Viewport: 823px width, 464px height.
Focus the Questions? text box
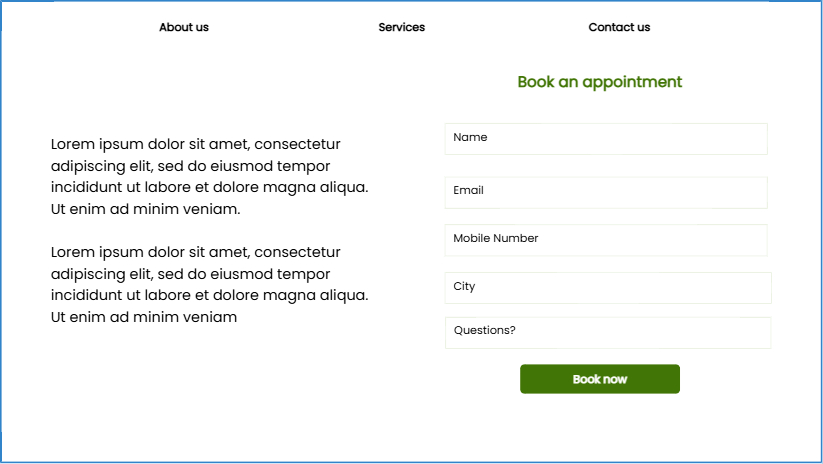tap(608, 333)
